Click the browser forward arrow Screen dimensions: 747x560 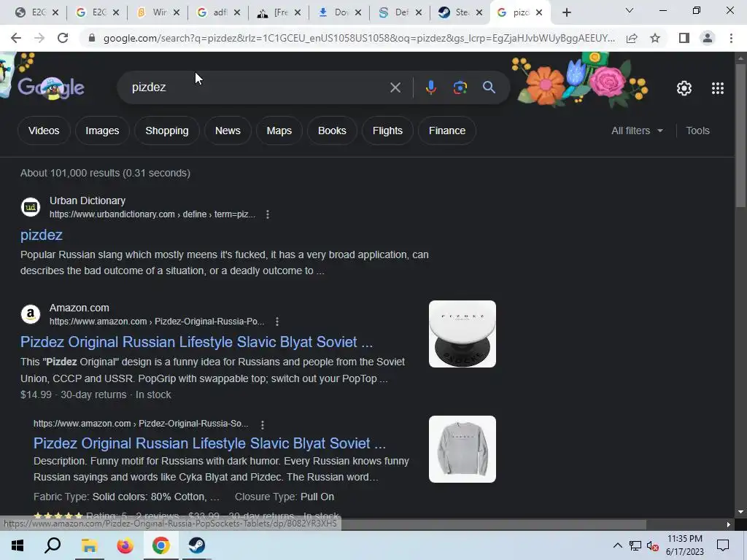click(39, 38)
